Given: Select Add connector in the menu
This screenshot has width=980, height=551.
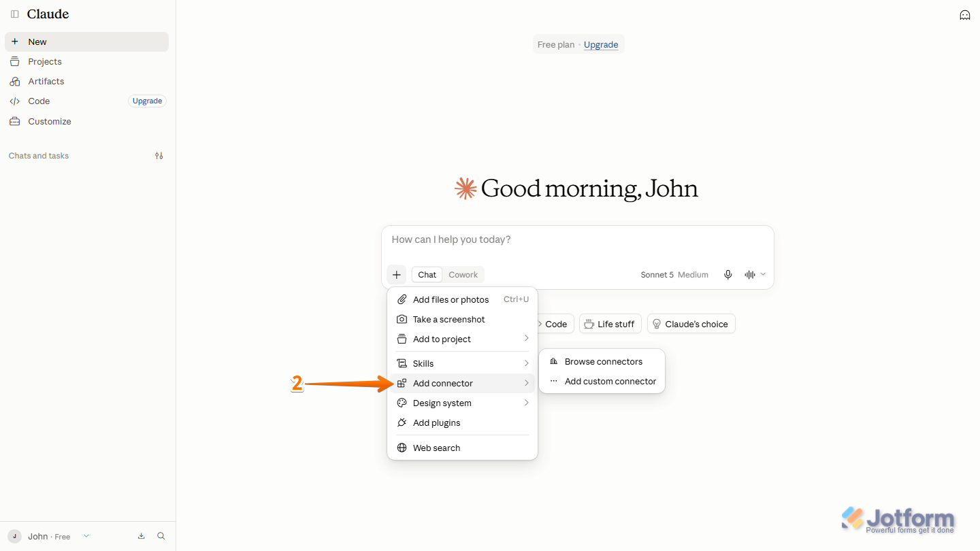Looking at the screenshot, I should 462,383.
